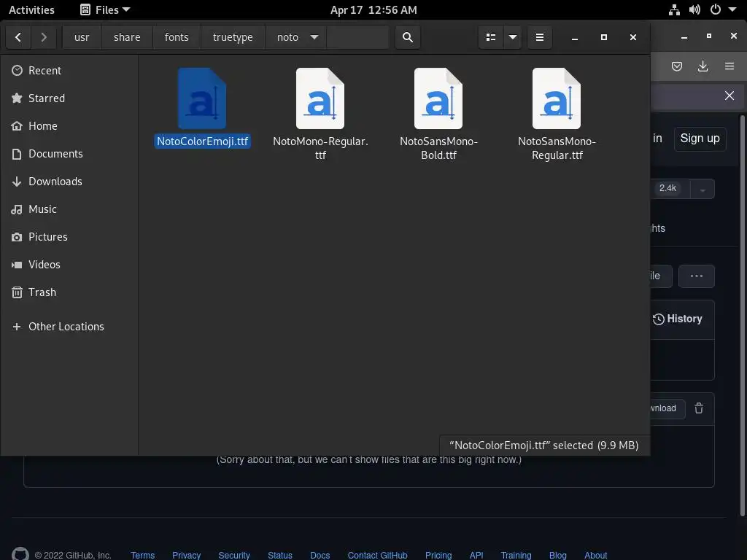Go back with the left arrow button
This screenshot has height=560, width=747.
[18, 37]
